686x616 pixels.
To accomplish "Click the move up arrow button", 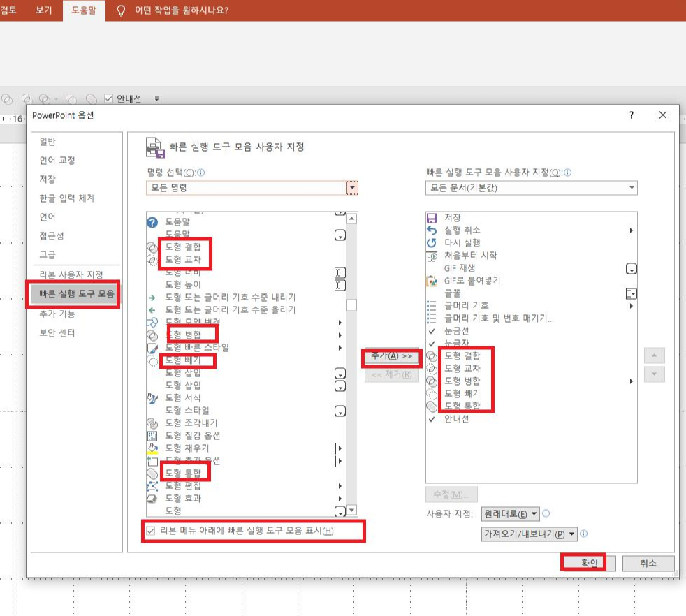I will point(655,355).
